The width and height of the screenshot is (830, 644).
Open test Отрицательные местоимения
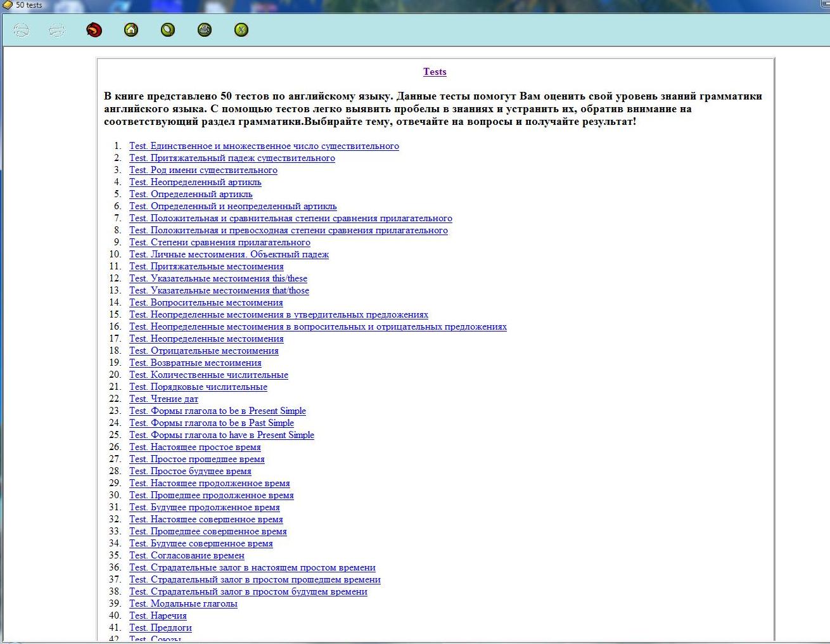[x=204, y=351]
